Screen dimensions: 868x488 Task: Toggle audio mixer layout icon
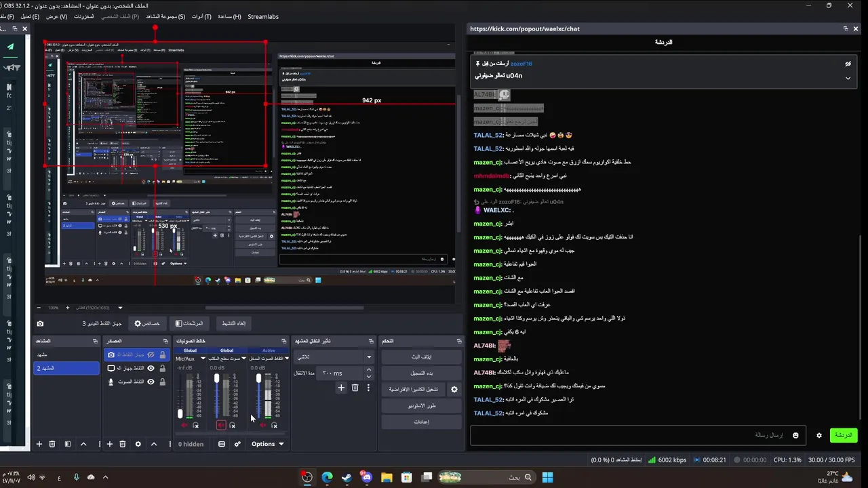(x=222, y=444)
